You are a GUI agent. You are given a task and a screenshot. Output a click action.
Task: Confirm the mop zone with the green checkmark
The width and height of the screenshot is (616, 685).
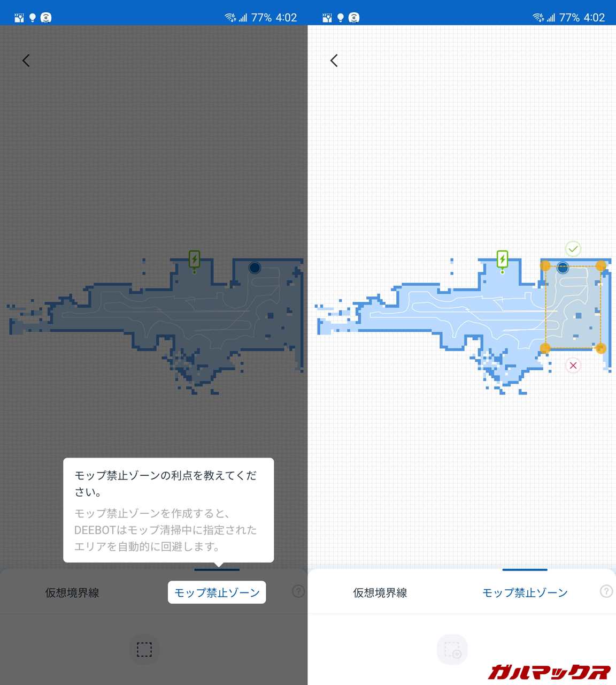(573, 249)
